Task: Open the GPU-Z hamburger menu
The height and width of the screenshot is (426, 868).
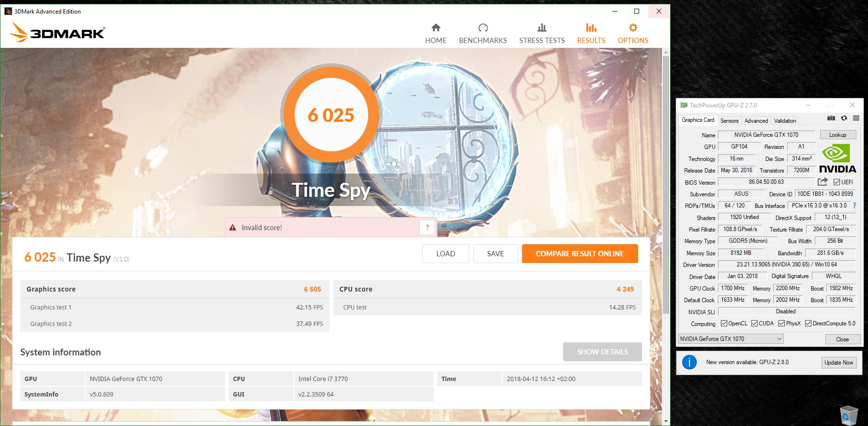Action: (x=856, y=118)
